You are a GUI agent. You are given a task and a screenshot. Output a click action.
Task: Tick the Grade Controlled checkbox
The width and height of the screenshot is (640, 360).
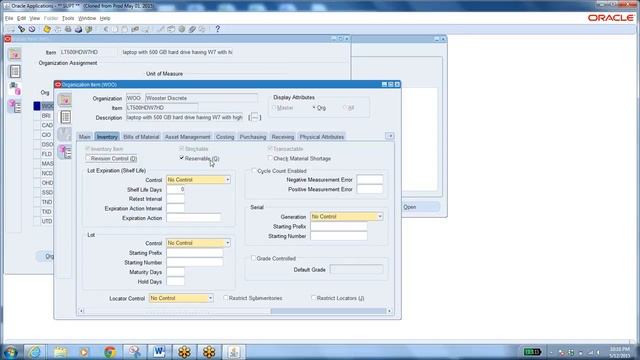click(253, 258)
